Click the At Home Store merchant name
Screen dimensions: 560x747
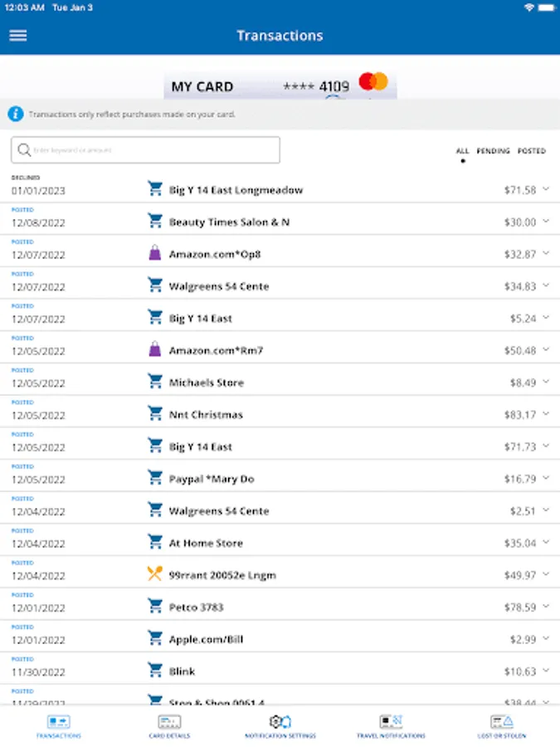point(206,543)
